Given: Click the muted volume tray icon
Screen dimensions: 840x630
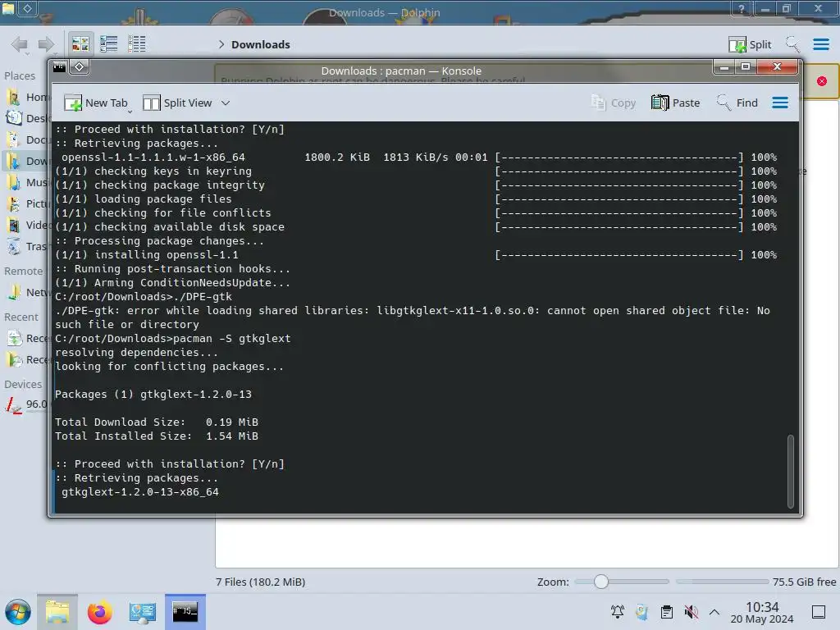Looking at the screenshot, I should pos(691,612).
